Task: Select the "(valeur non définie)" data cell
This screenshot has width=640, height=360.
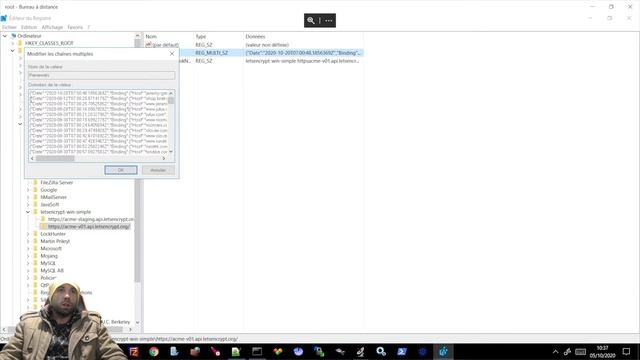Action: (x=267, y=44)
